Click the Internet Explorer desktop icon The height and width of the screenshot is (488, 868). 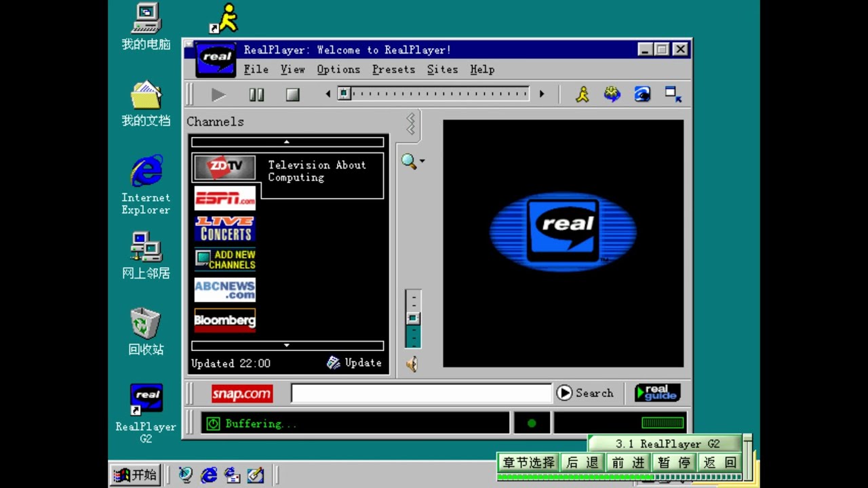click(x=146, y=184)
